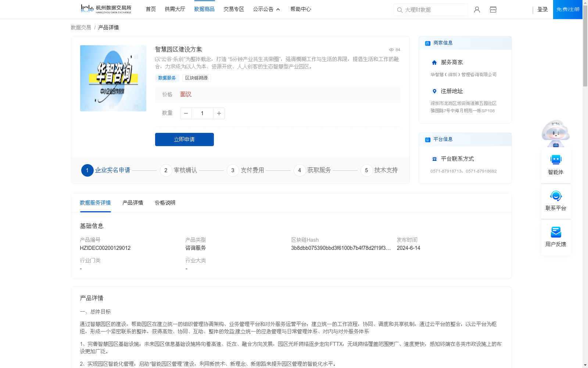Click 产品详情 breadcrumb text
Screen dimensions: 588x368
coord(108,28)
